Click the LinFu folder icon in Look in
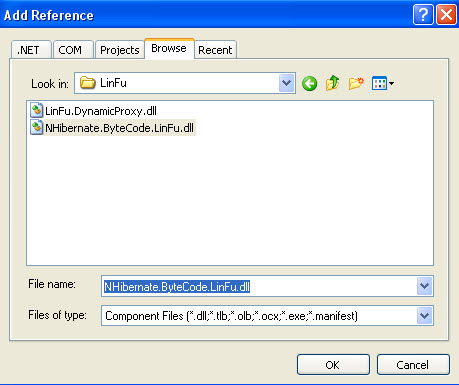The width and height of the screenshot is (459, 385). 88,82
